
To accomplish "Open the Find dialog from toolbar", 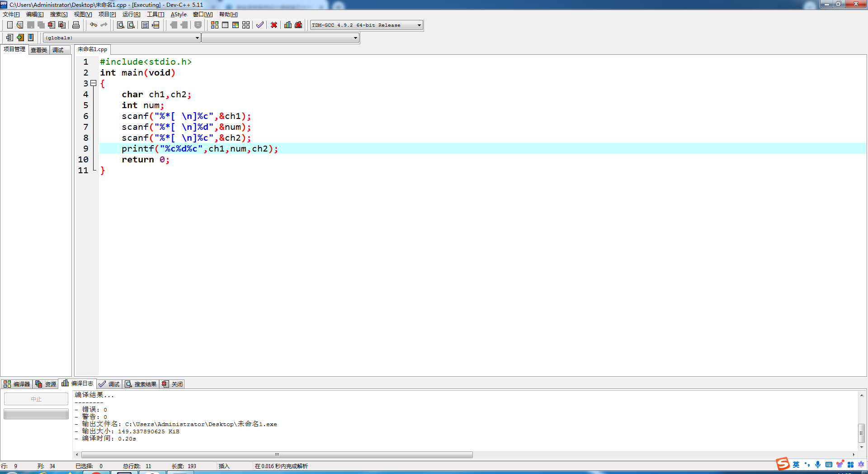I will pyautogui.click(x=121, y=25).
